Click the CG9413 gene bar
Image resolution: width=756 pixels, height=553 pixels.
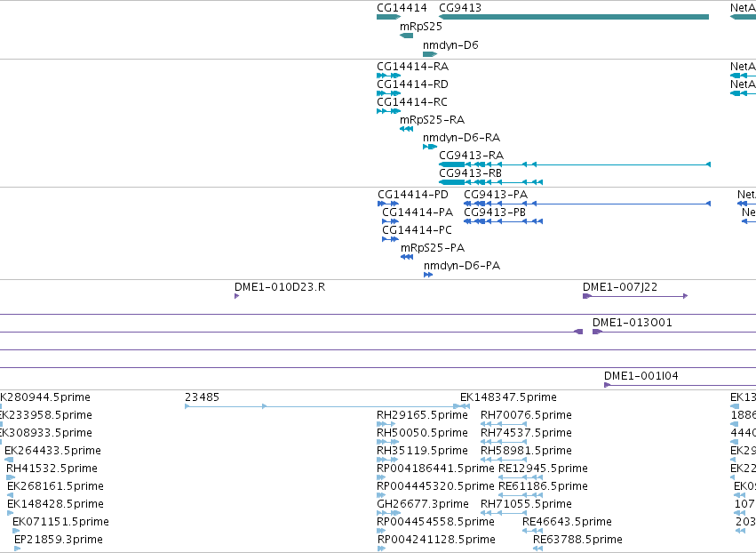[574, 17]
